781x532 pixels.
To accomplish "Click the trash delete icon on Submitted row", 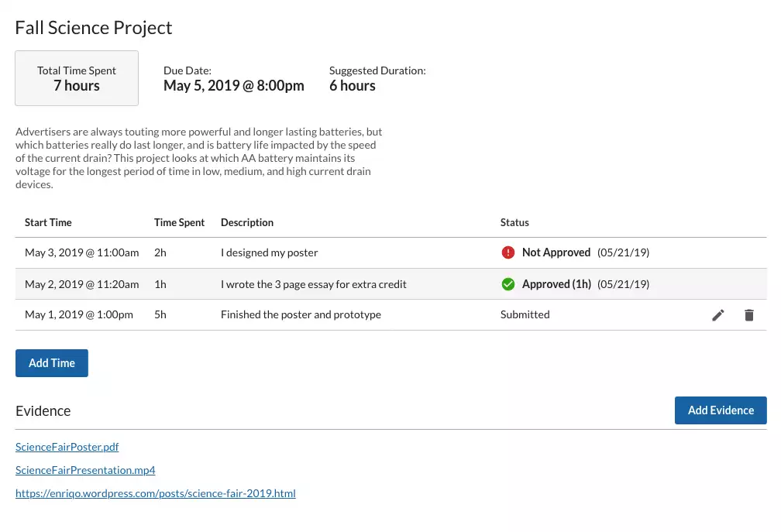I will pyautogui.click(x=748, y=315).
